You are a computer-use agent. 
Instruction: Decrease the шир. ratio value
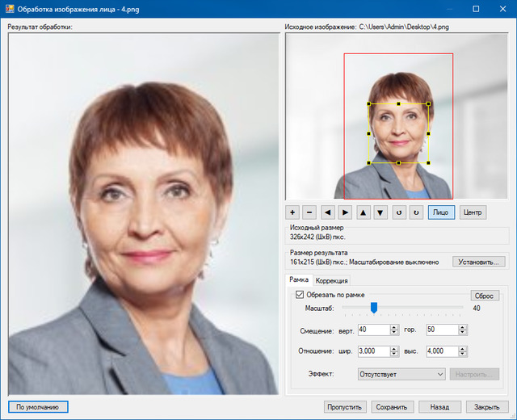(394, 354)
